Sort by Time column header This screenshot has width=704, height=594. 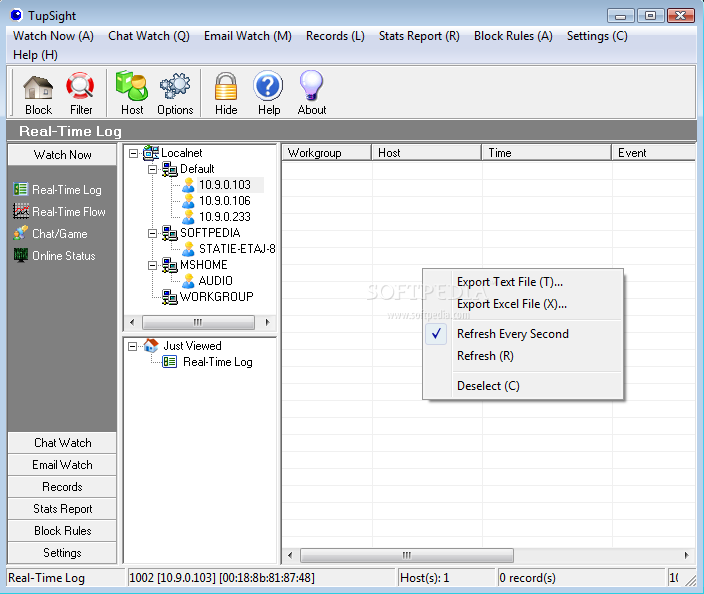547,153
